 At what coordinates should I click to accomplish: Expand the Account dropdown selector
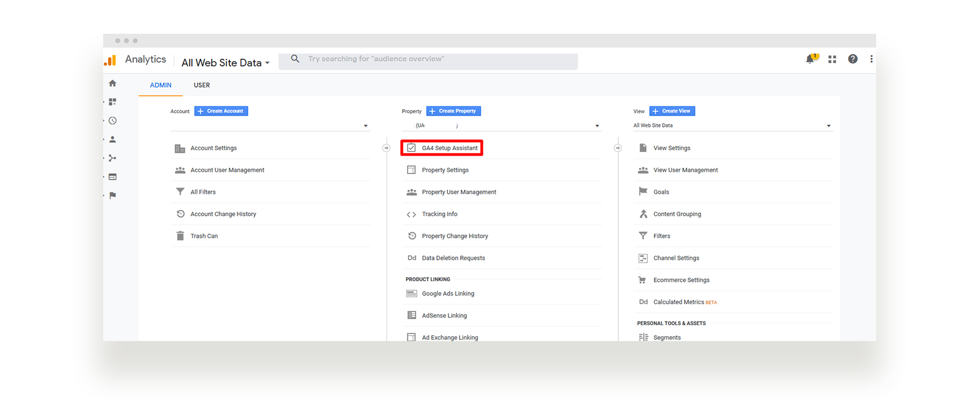[270, 126]
